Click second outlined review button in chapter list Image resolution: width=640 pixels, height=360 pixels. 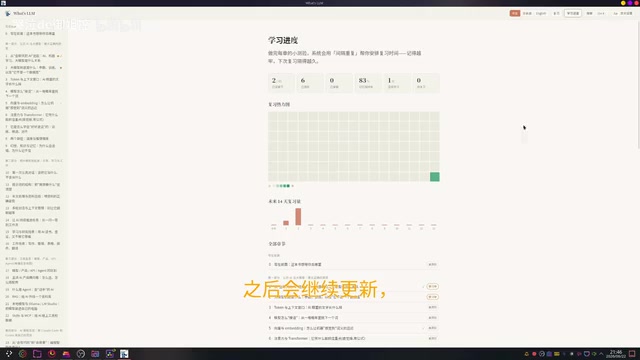tap(433, 297)
